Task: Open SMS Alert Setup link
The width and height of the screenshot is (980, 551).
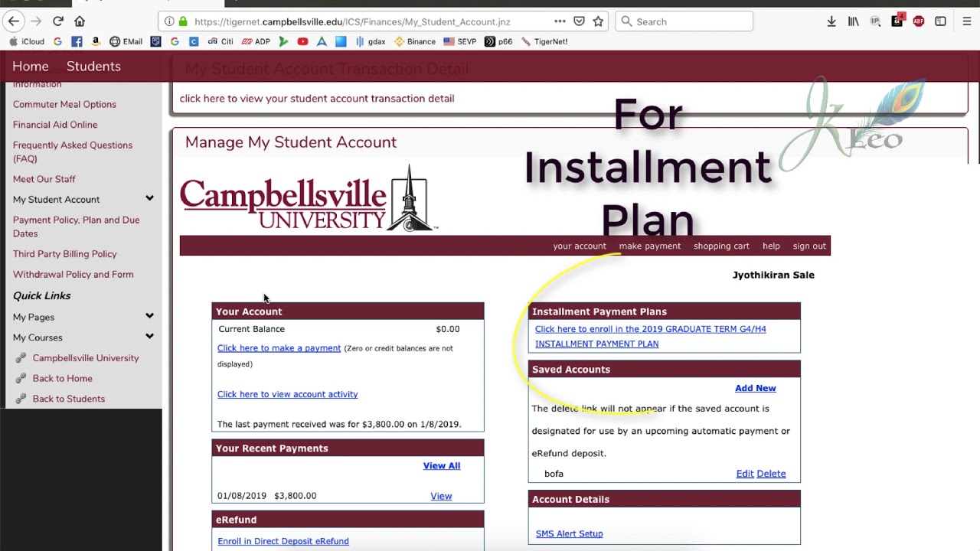Action: point(569,533)
